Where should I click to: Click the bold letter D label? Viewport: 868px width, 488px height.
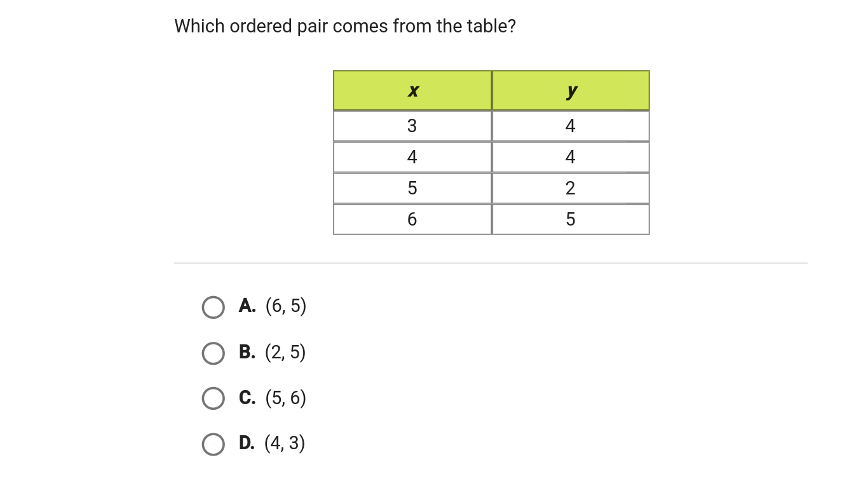pyautogui.click(x=247, y=443)
